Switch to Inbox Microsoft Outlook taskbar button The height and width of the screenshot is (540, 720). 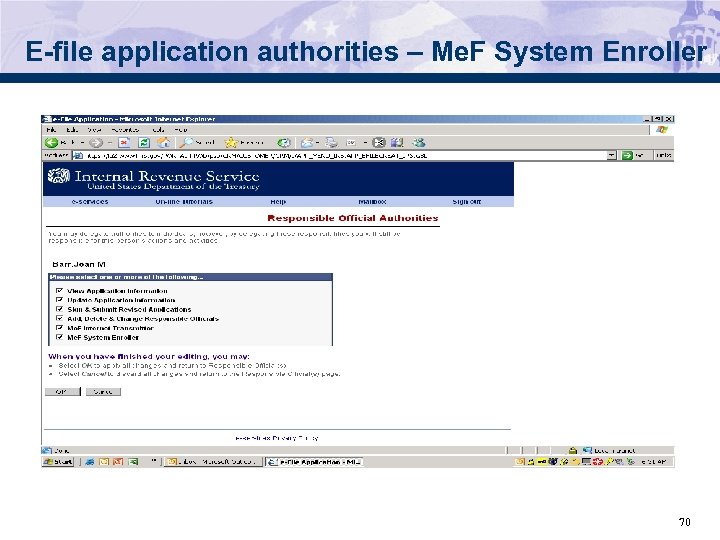coord(213,461)
